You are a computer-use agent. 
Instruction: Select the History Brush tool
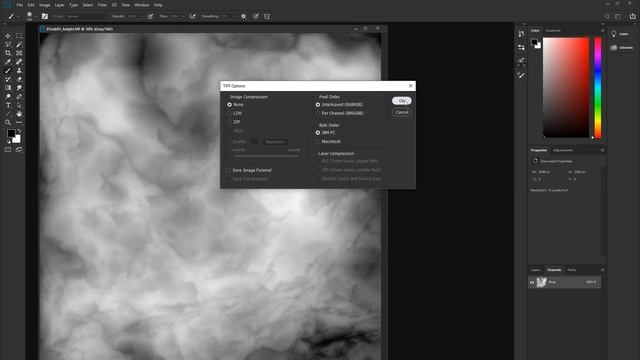[8, 79]
